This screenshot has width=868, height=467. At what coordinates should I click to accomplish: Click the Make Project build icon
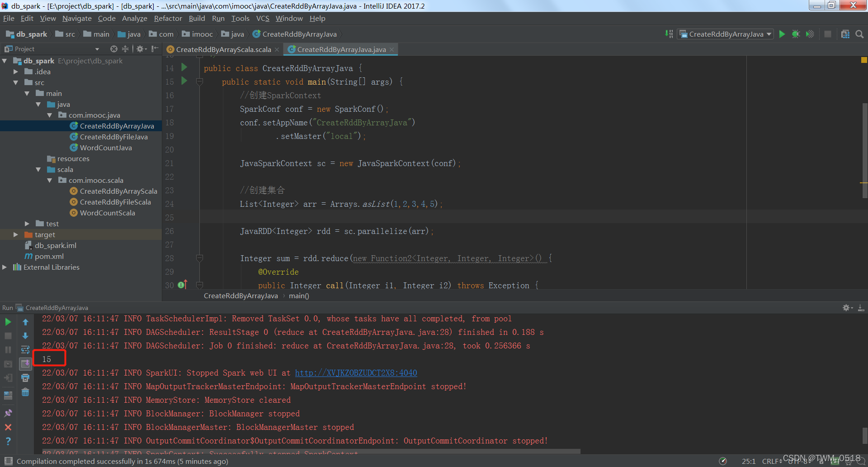[x=669, y=34]
